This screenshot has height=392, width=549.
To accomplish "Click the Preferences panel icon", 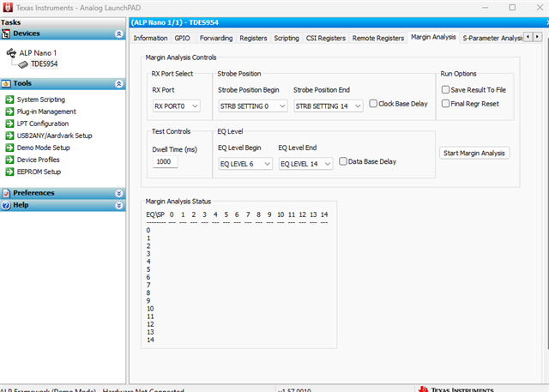I will coord(6,193).
